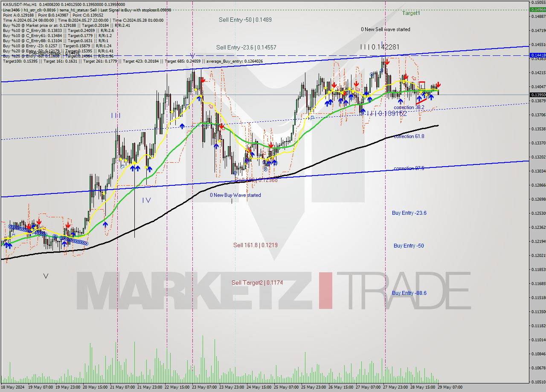Click the 'correction 61.8' label
Screen dimensions: 546x392
coord(409,136)
